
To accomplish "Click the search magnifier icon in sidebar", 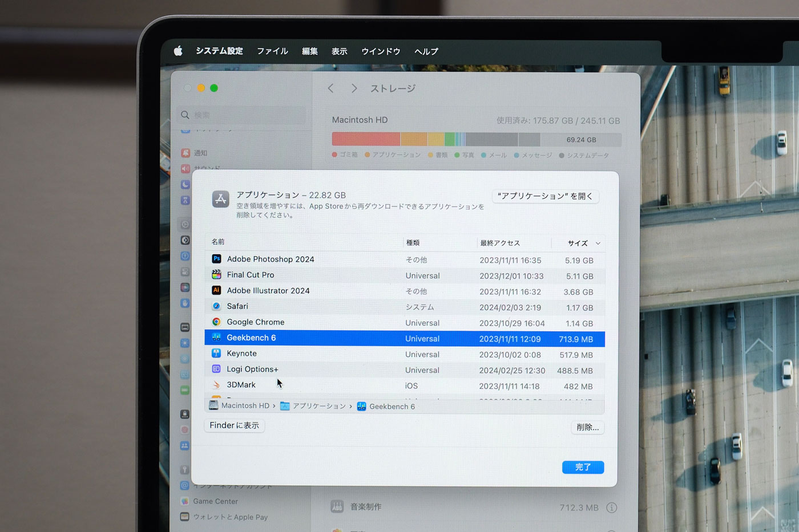I will coord(185,115).
